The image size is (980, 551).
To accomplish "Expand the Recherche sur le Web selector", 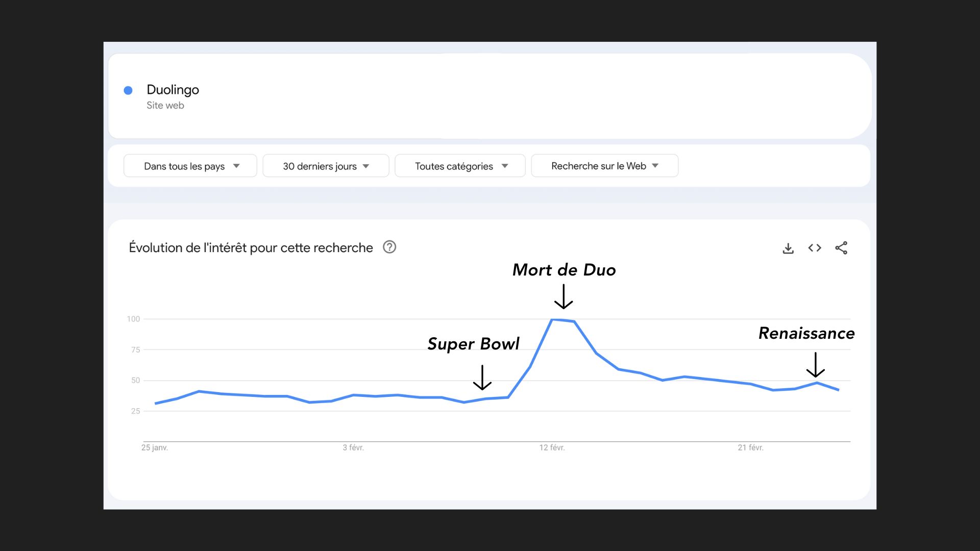I will point(604,166).
